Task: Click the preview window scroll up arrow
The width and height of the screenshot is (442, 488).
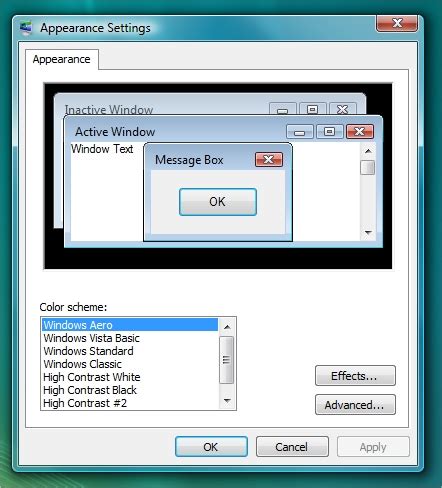Action: point(368,151)
